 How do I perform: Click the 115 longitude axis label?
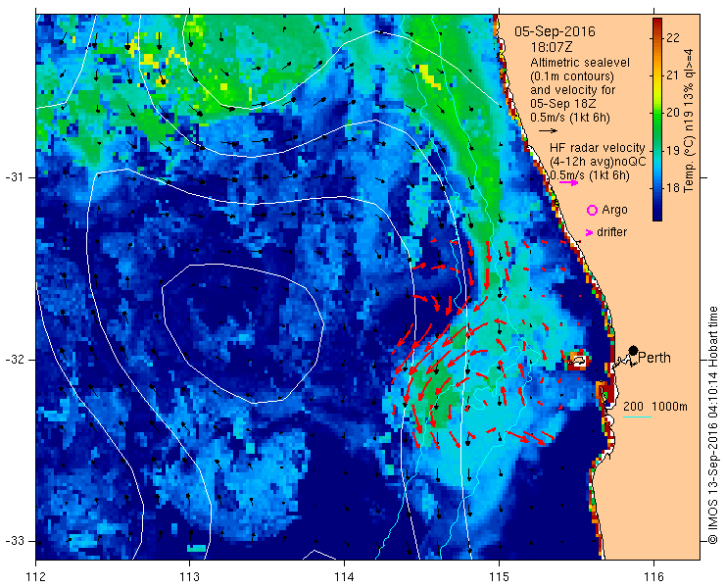coord(499,577)
